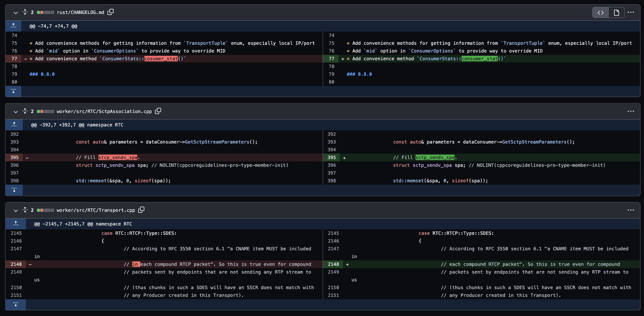644x316 pixels.
Task: Click the highlighted 'cosumer_stat' removed text
Action: [x=161, y=59]
